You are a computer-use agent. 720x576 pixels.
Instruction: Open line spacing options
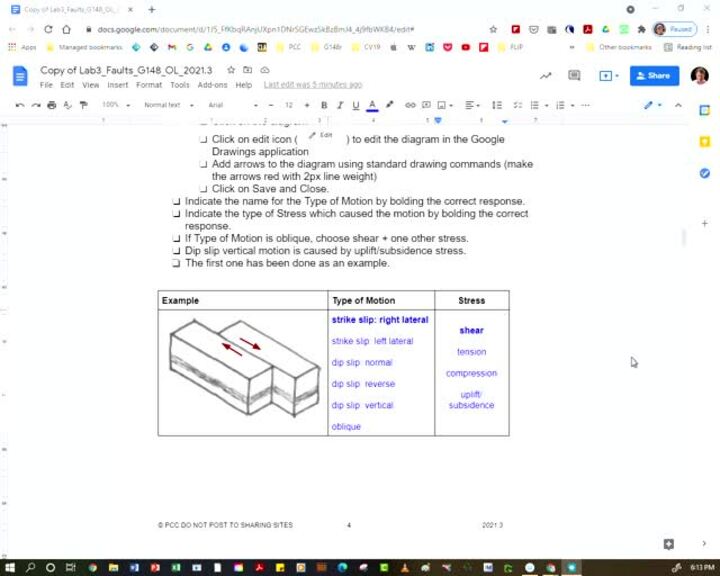click(497, 105)
